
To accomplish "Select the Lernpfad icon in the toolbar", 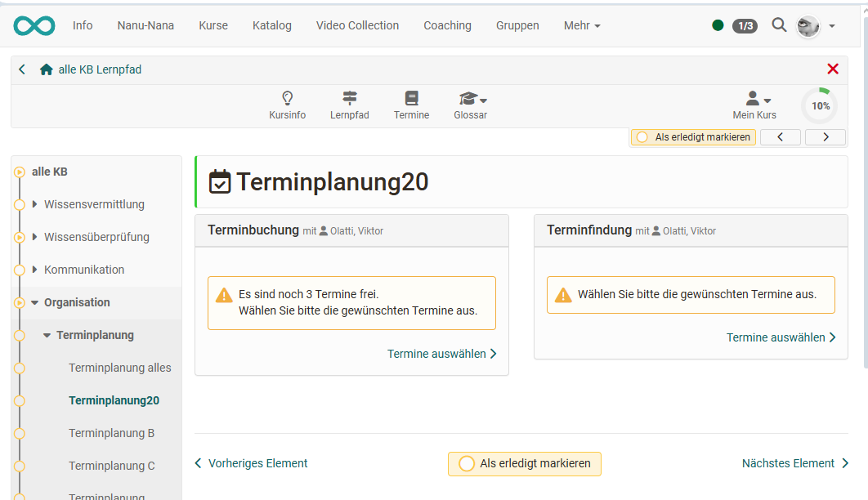I will pos(350,98).
